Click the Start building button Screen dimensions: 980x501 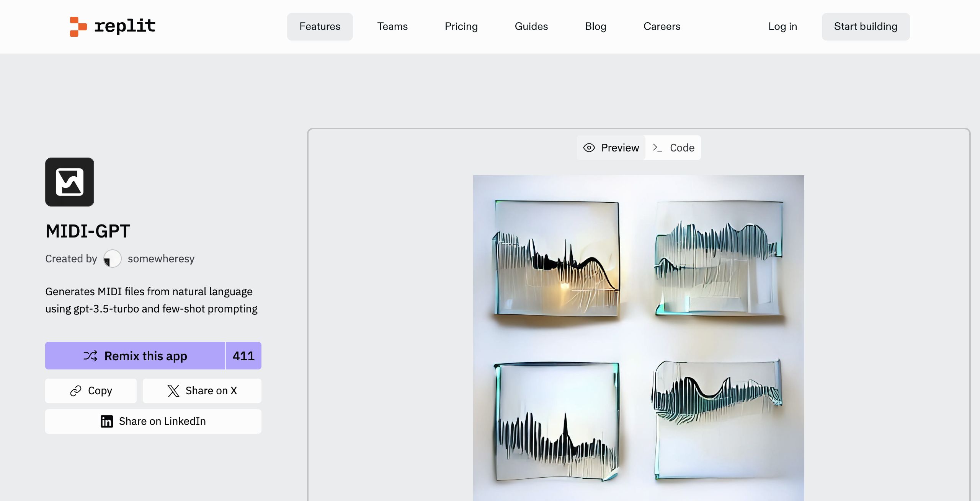tap(866, 26)
